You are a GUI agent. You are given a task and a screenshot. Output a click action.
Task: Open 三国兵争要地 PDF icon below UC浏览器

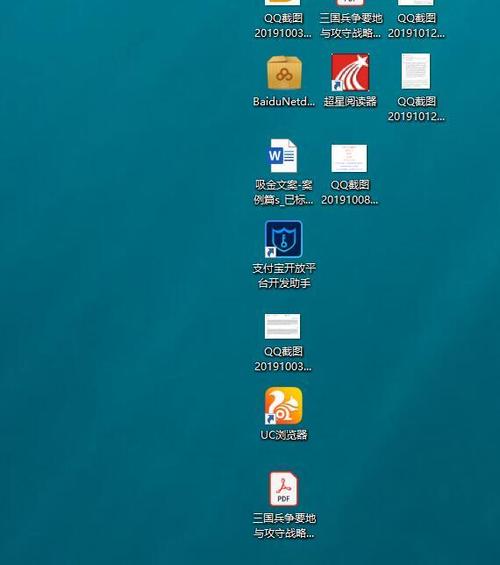pyautogui.click(x=284, y=489)
